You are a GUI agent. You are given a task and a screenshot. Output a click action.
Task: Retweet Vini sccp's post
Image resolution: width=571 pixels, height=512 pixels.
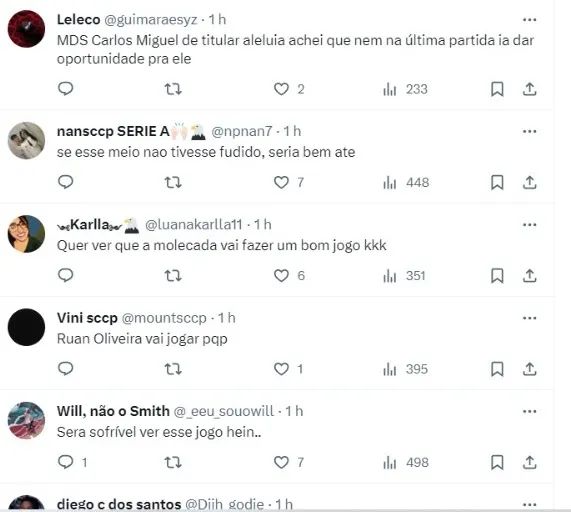pyautogui.click(x=173, y=369)
